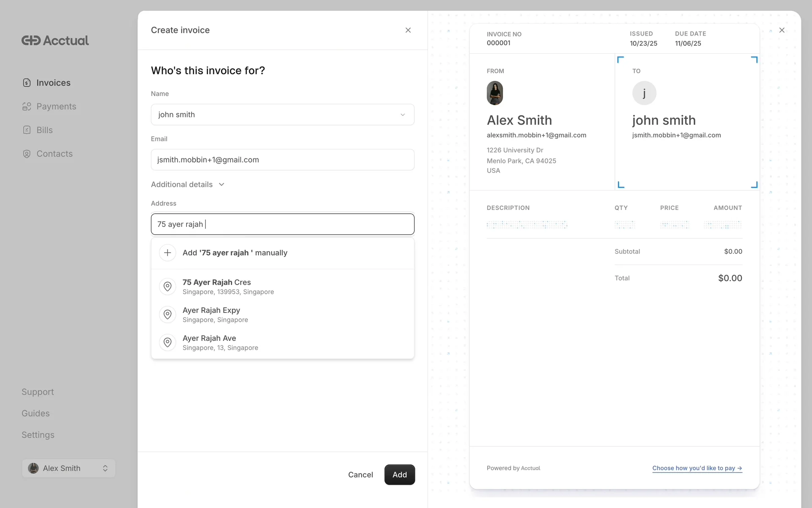Close the Create invoice form panel
Image resolution: width=812 pixels, height=508 pixels.
coord(408,30)
